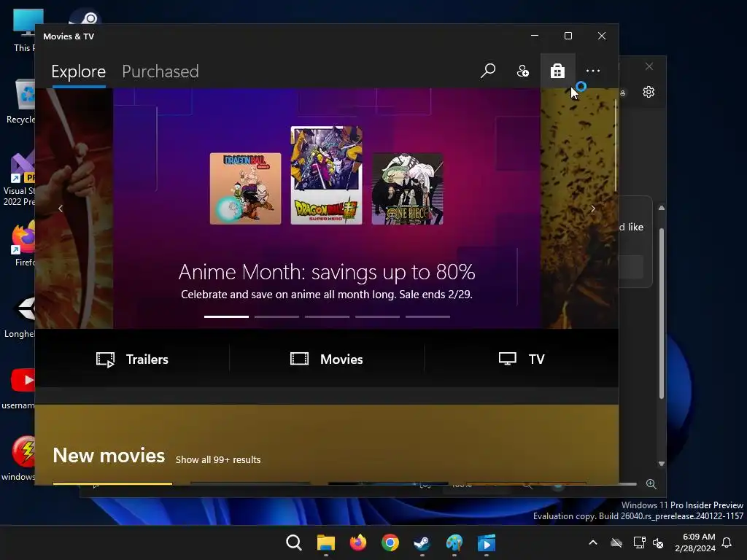Viewport: 747px width, 560px height.
Task: Select Recycle Bin desktop icon
Action: click(x=21, y=101)
